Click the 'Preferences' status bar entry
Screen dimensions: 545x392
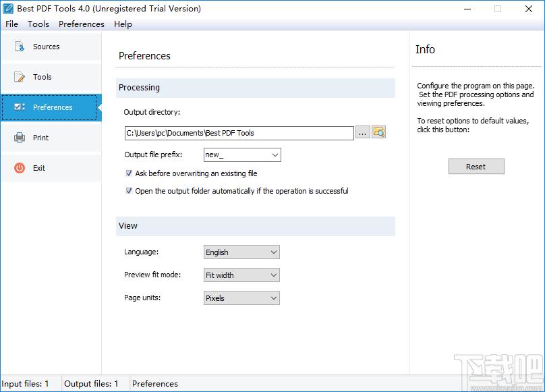point(155,384)
